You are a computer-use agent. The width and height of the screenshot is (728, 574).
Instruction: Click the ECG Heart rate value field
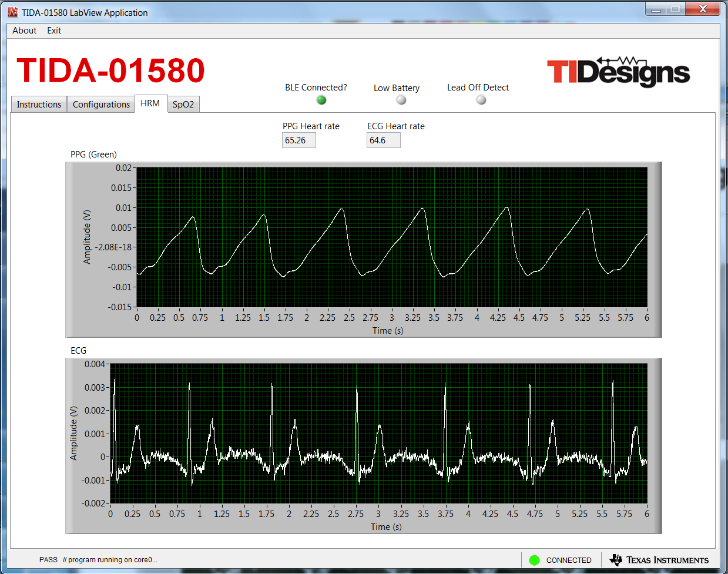pos(383,140)
